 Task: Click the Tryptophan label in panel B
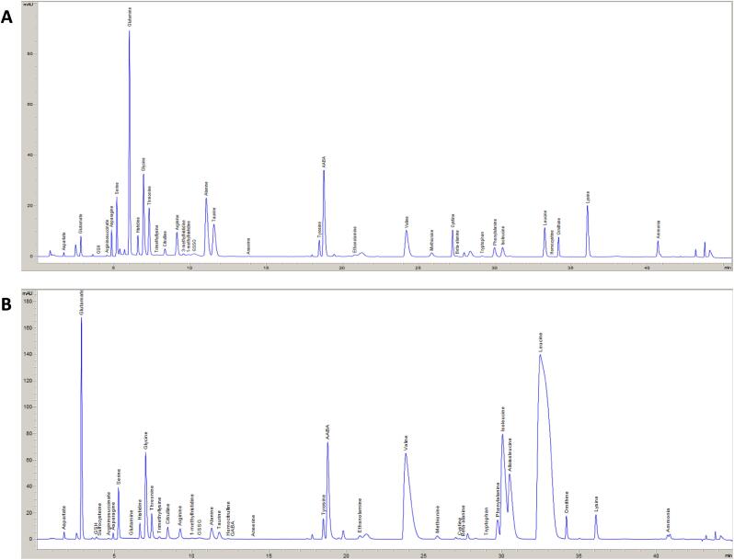tap(487, 521)
